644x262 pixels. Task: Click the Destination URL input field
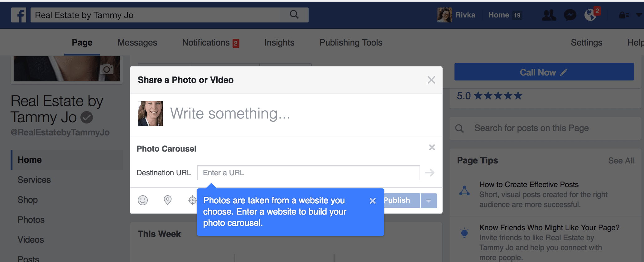[308, 173]
